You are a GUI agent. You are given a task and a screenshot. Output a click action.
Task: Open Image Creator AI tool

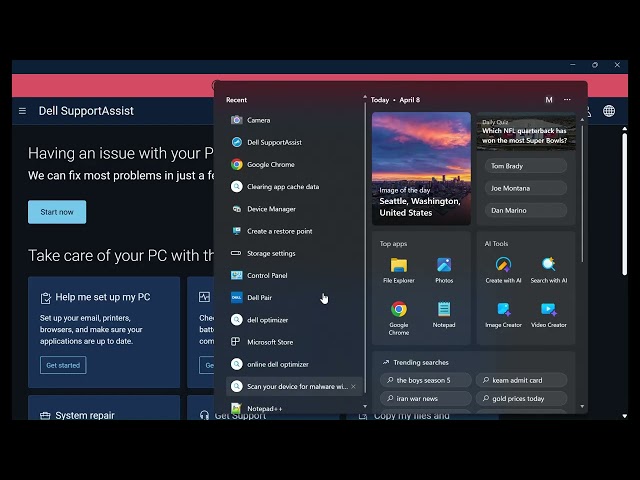click(x=503, y=315)
